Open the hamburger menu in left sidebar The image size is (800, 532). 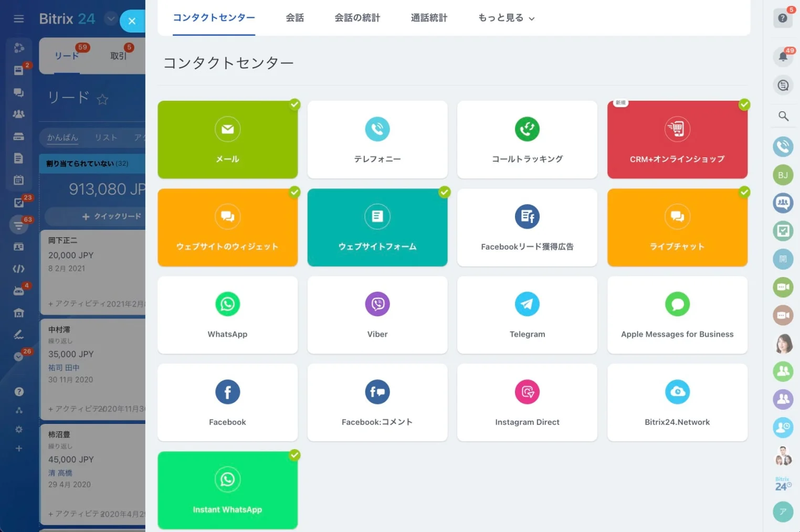[19, 19]
